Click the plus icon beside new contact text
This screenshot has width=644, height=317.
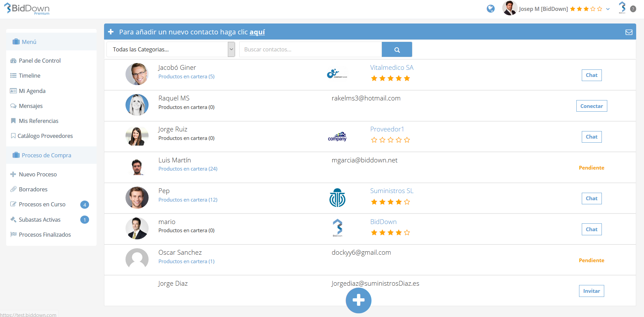[111, 32]
